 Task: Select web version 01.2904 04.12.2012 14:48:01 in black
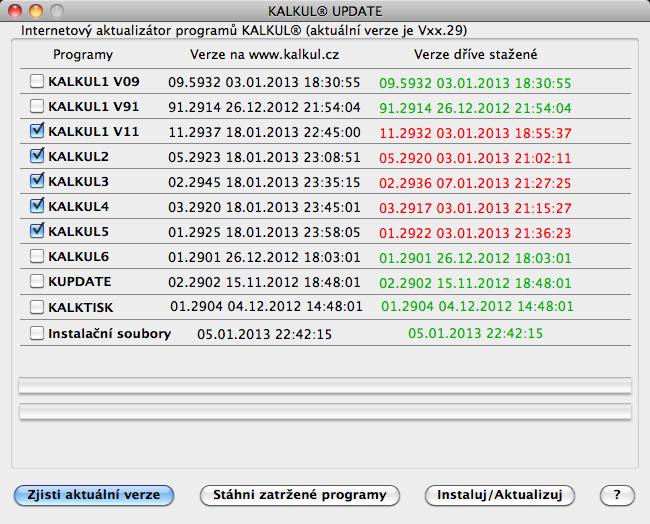pyautogui.click(x=266, y=306)
